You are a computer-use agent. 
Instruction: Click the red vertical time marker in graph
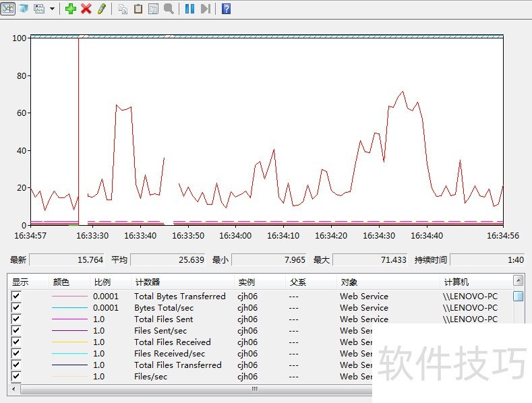point(79,131)
